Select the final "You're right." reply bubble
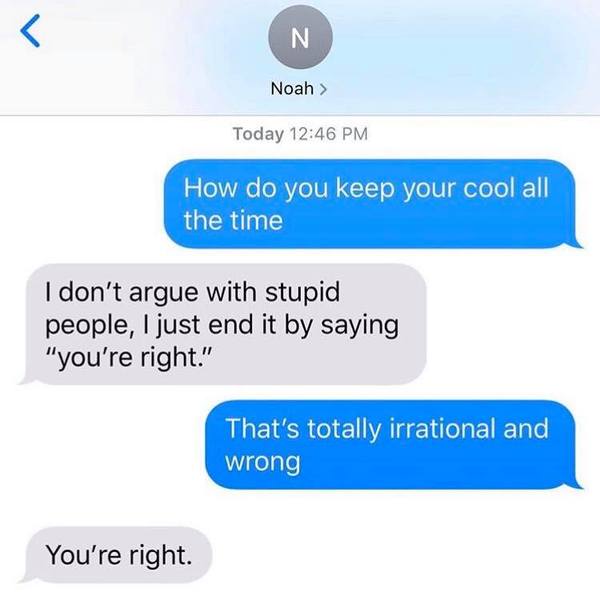Viewport: 600px width, 592px height. (x=115, y=555)
